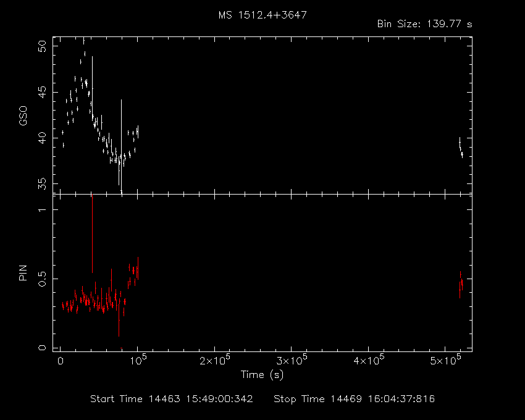Click the tall red PIN error bar spike
525x420 pixels.
point(92,233)
